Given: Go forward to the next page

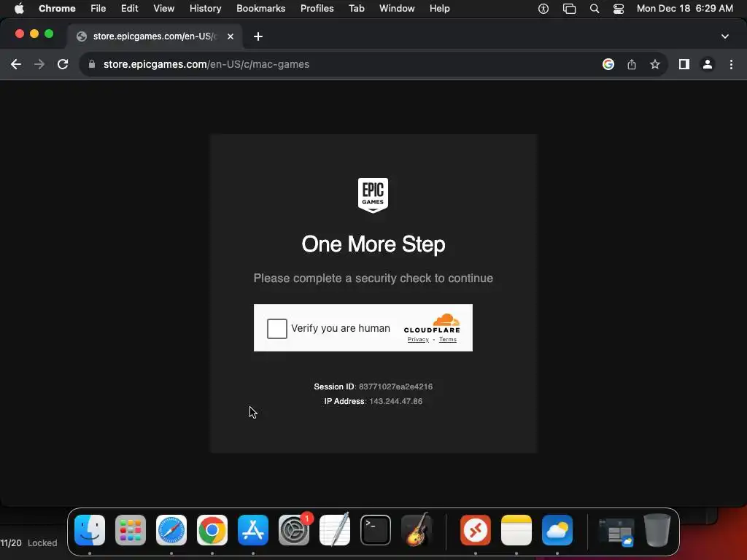Looking at the screenshot, I should click(x=39, y=64).
